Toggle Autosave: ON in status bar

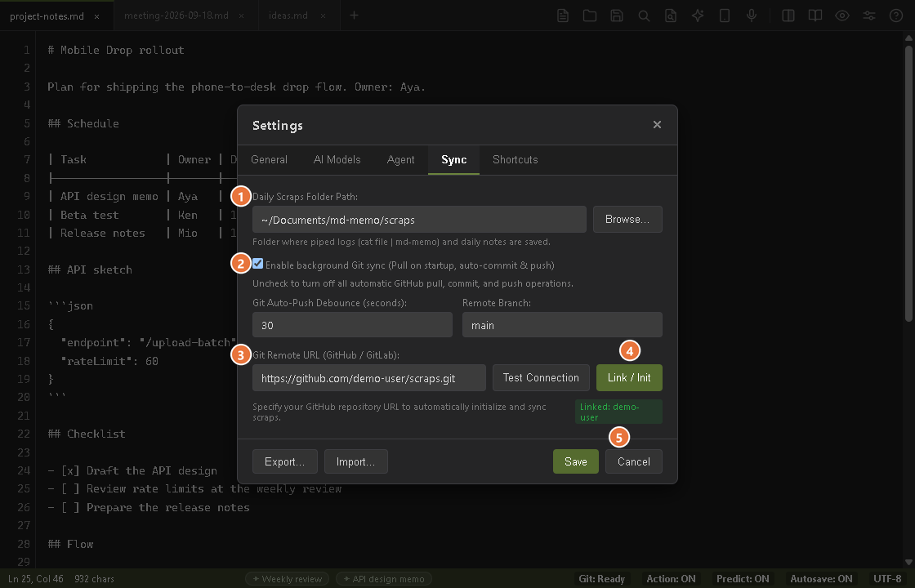click(821, 579)
